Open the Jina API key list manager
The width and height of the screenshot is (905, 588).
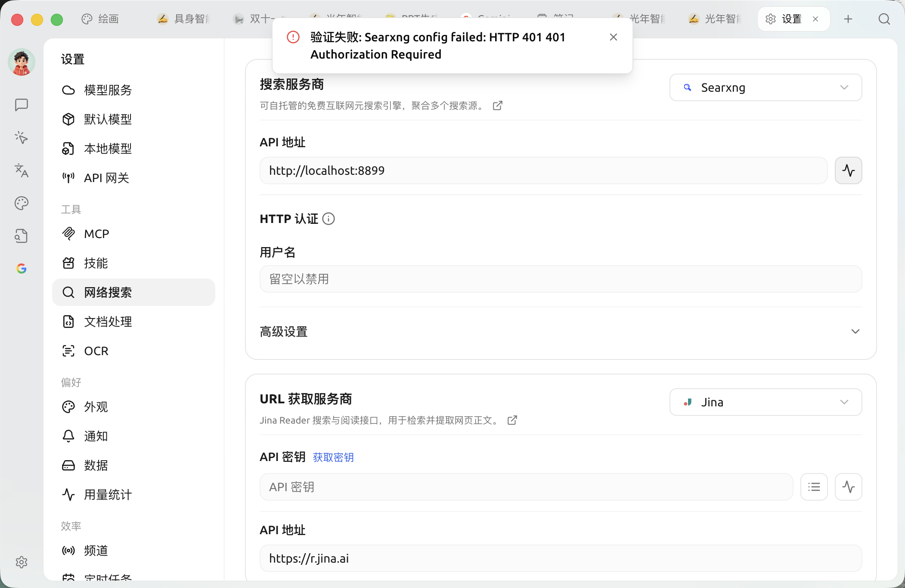814,487
